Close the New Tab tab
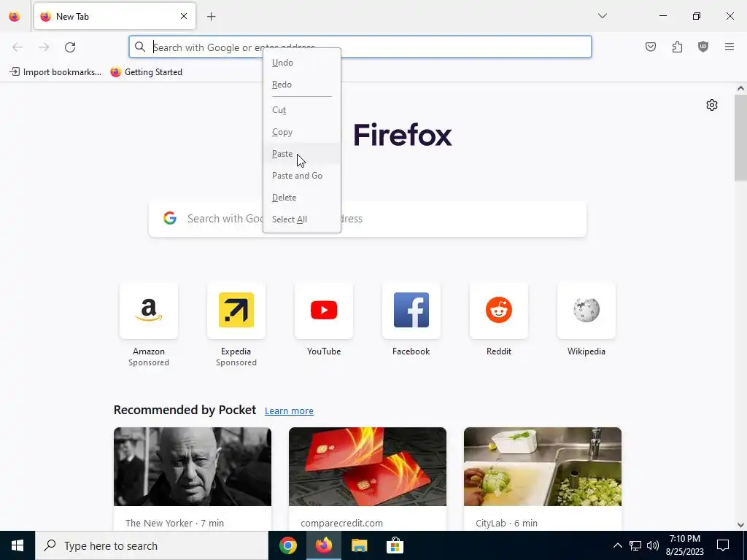The image size is (747, 560). click(x=183, y=16)
